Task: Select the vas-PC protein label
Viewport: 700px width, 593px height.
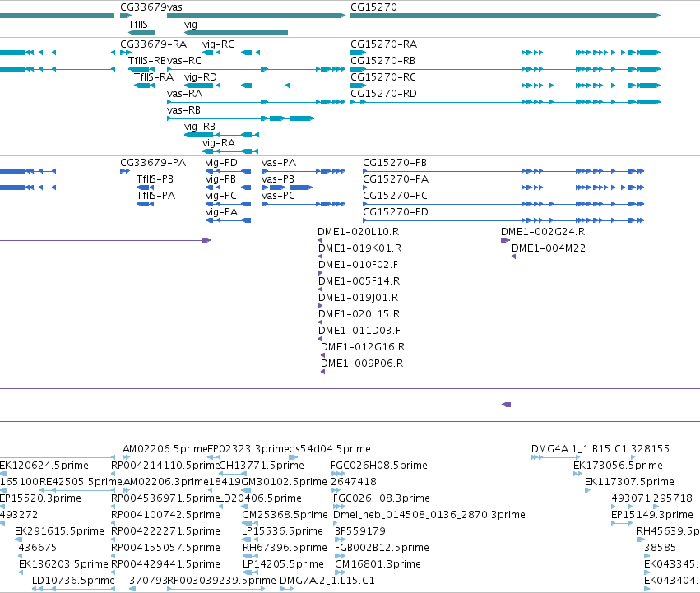Action: pos(278,196)
